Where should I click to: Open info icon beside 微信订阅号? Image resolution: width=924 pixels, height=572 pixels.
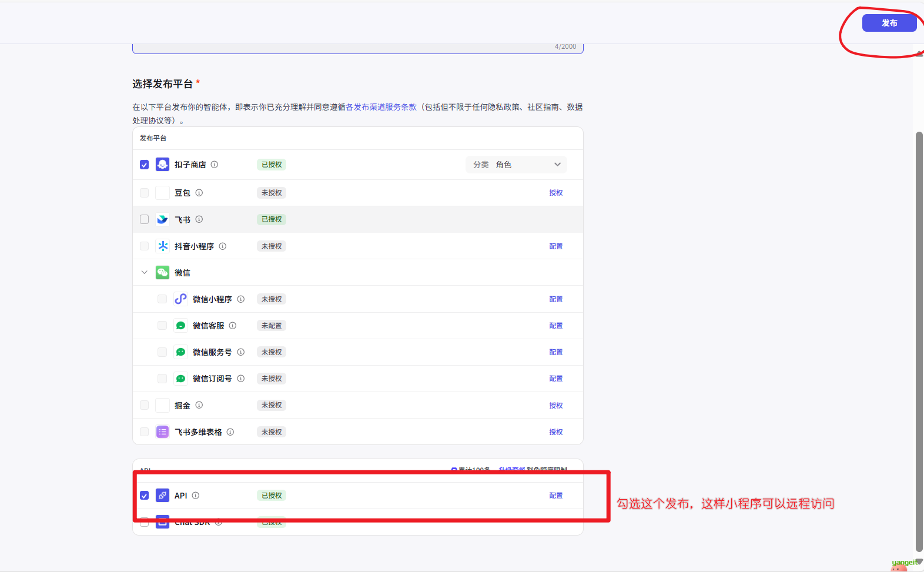point(241,379)
